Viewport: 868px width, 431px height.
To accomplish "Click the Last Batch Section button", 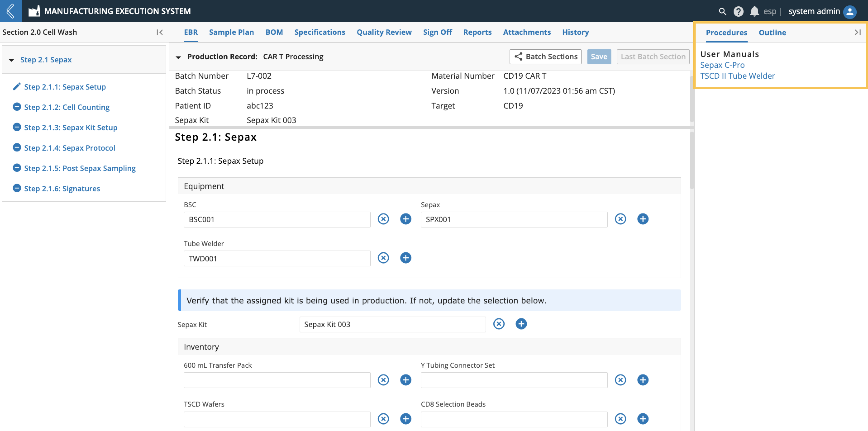I will coord(653,57).
